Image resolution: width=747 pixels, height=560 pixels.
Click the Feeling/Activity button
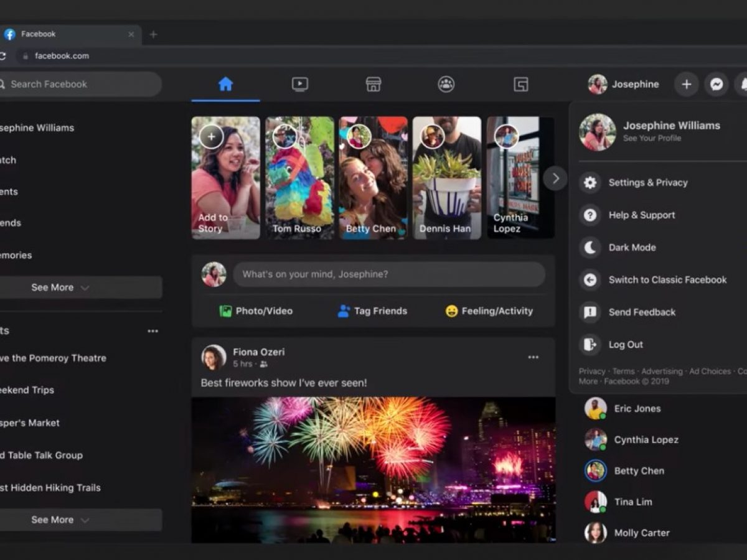[x=489, y=311]
